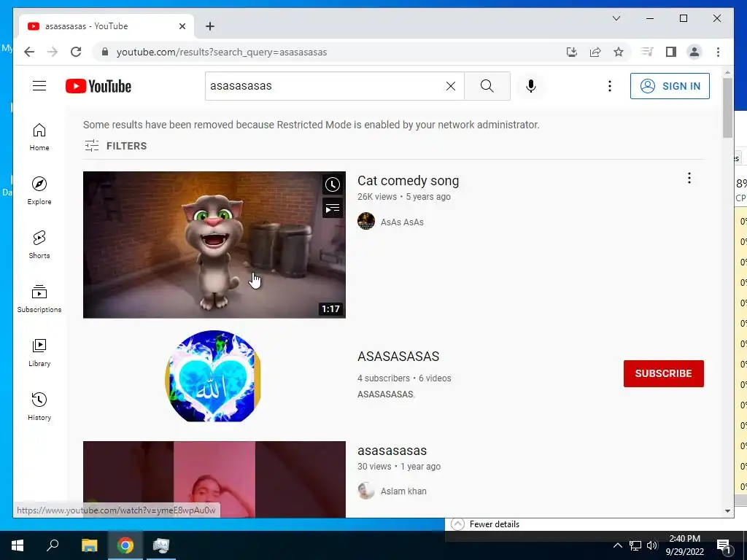The width and height of the screenshot is (747, 560).
Task: Subscribe to ASASASASAS channel
Action: pyautogui.click(x=663, y=373)
